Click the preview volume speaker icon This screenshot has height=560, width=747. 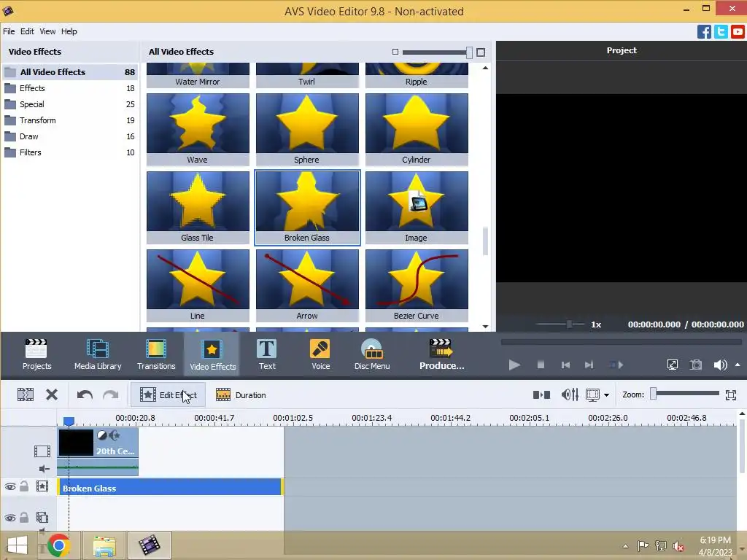pos(720,365)
